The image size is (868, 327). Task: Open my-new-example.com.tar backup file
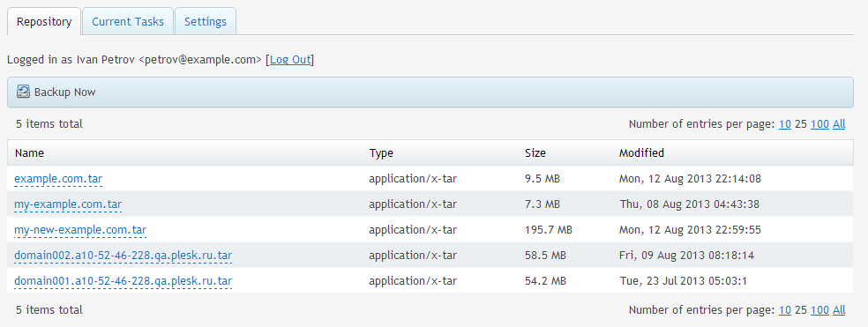80,230
